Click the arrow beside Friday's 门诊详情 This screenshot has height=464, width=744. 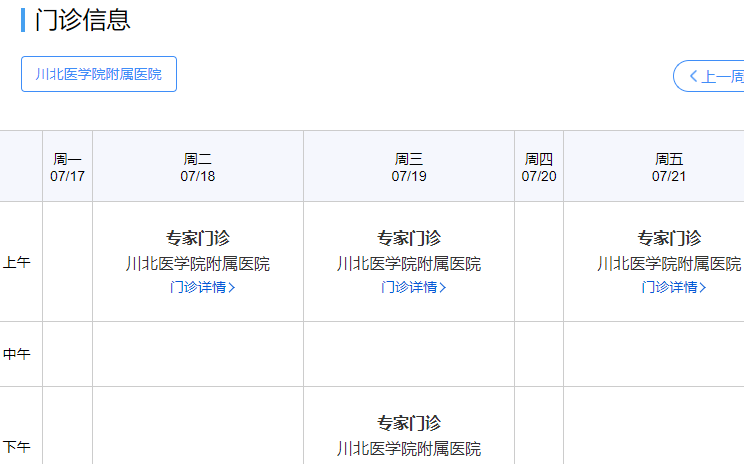(x=704, y=288)
